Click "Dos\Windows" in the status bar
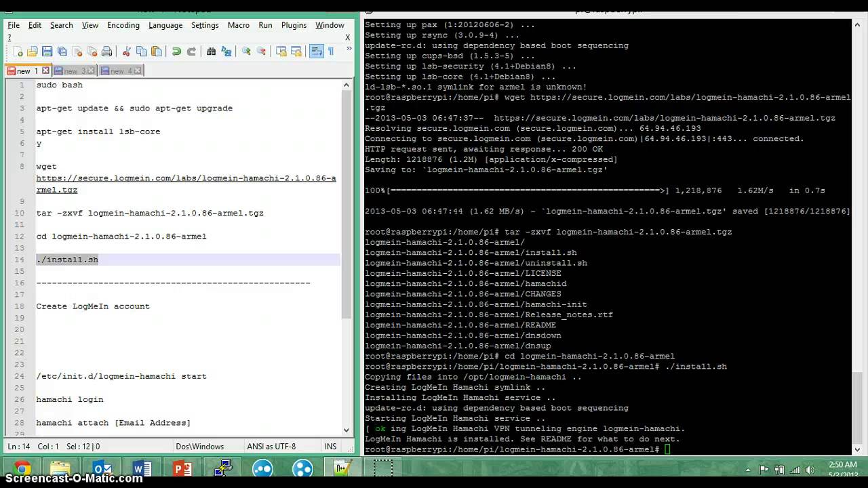The image size is (868, 488). coord(199,447)
